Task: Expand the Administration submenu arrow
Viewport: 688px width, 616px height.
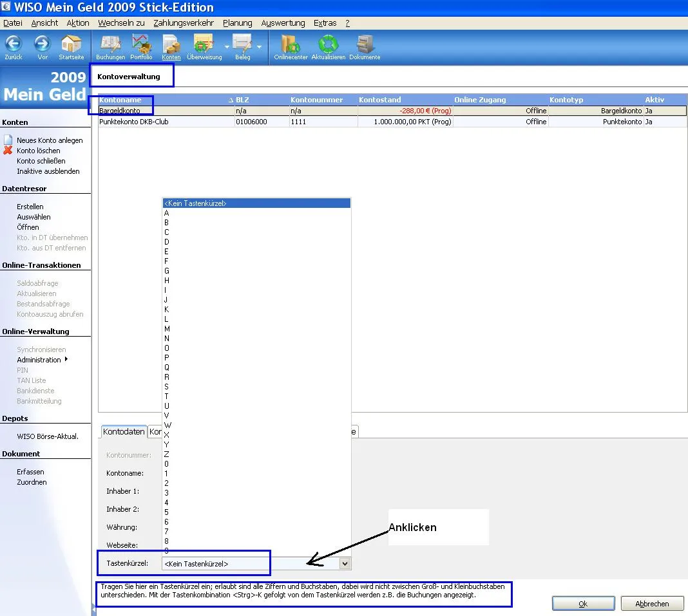Action: click(66, 359)
